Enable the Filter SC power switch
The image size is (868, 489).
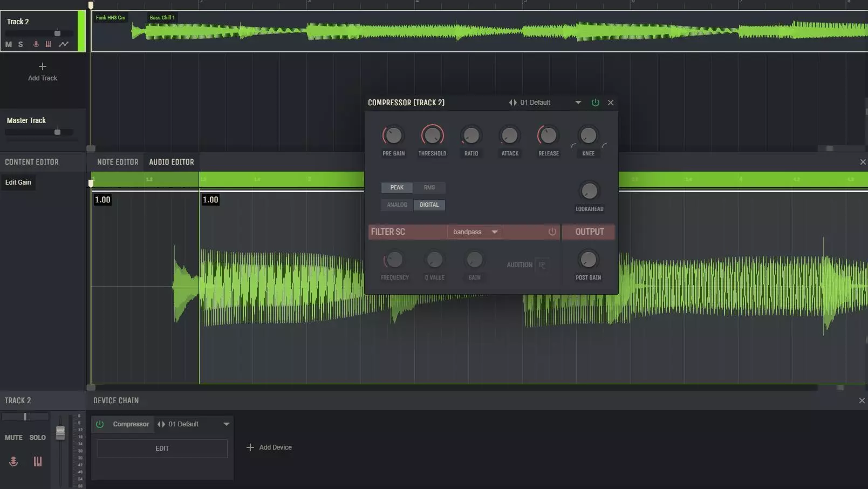(x=552, y=232)
